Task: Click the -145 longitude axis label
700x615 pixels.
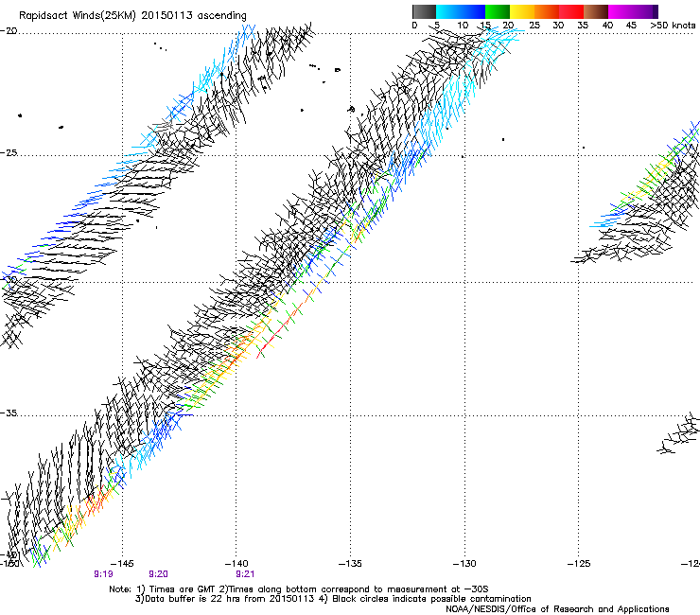Action: [122, 564]
